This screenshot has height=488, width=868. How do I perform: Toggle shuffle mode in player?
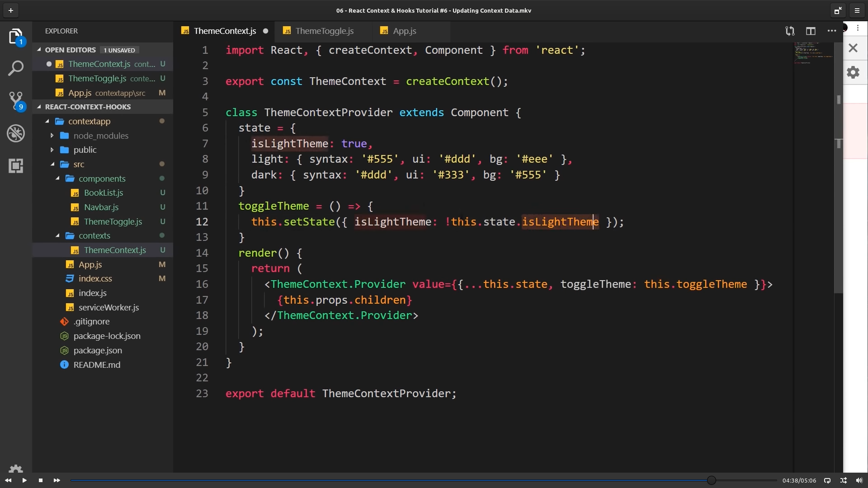coord(843,480)
